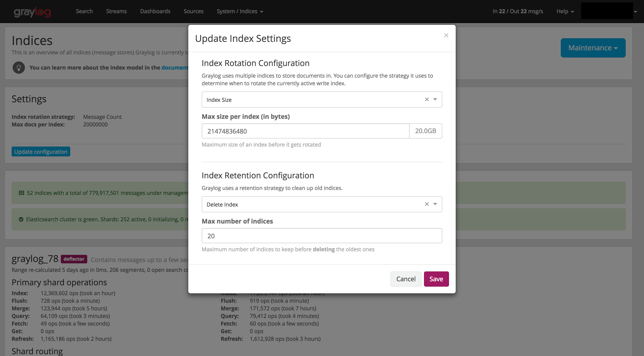This screenshot has height=356, width=644.
Task: Click the Shard routing heading
Action: click(37, 351)
